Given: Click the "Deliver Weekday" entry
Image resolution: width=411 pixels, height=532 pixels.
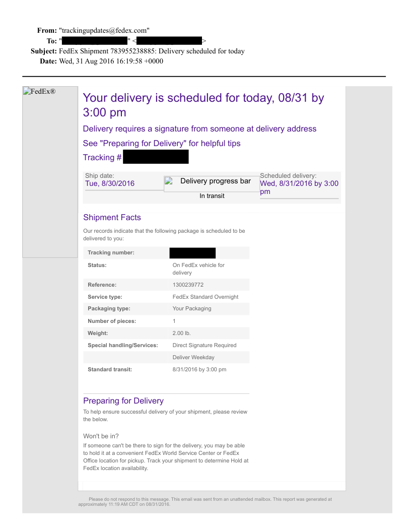Looking at the screenshot, I should [x=193, y=357].
